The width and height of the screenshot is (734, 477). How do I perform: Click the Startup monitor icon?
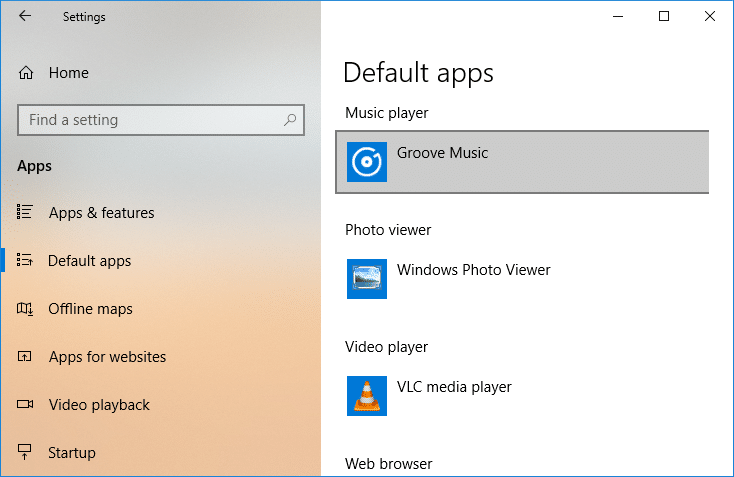click(x=25, y=452)
